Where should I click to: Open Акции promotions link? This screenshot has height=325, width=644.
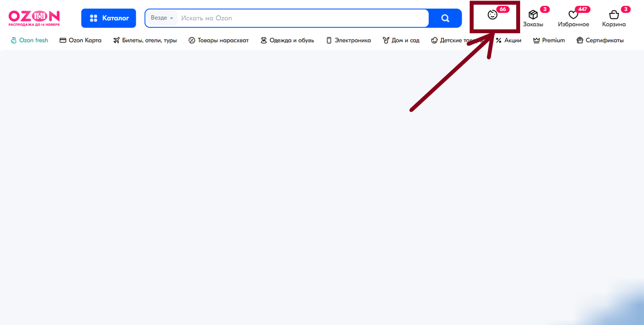(x=509, y=40)
